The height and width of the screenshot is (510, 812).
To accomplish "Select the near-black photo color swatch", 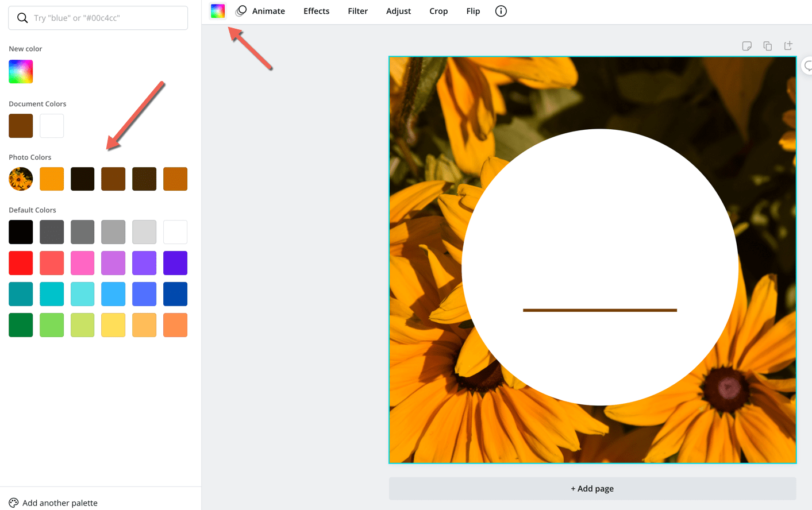I will [83, 179].
